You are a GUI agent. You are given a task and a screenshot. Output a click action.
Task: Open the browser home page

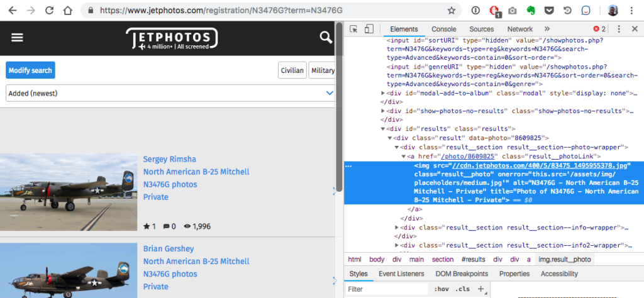[x=68, y=10]
